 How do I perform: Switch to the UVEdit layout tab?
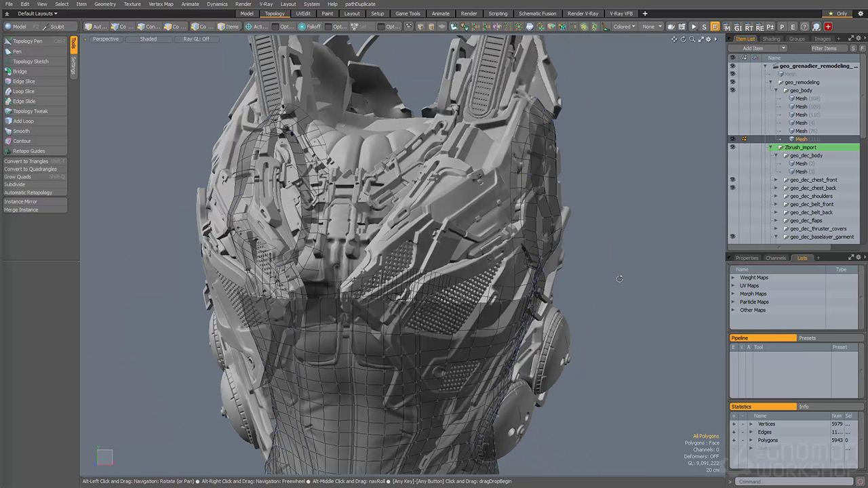pos(303,14)
